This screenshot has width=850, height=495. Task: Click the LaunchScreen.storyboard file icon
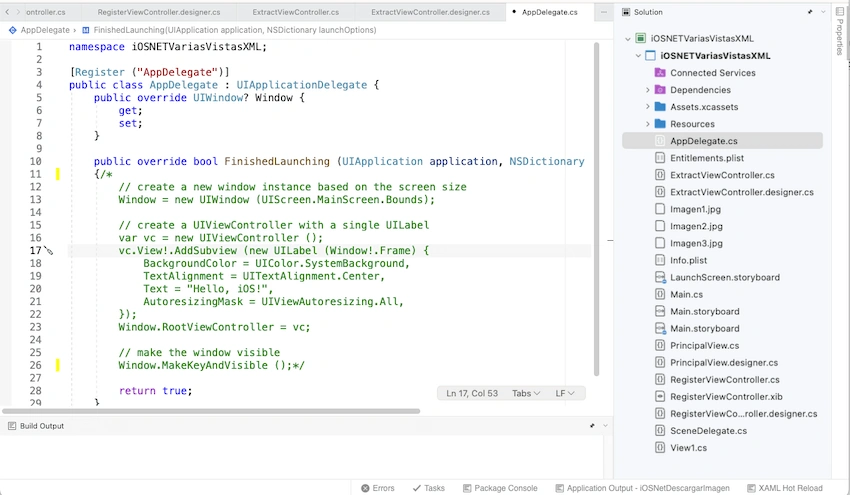pos(660,278)
